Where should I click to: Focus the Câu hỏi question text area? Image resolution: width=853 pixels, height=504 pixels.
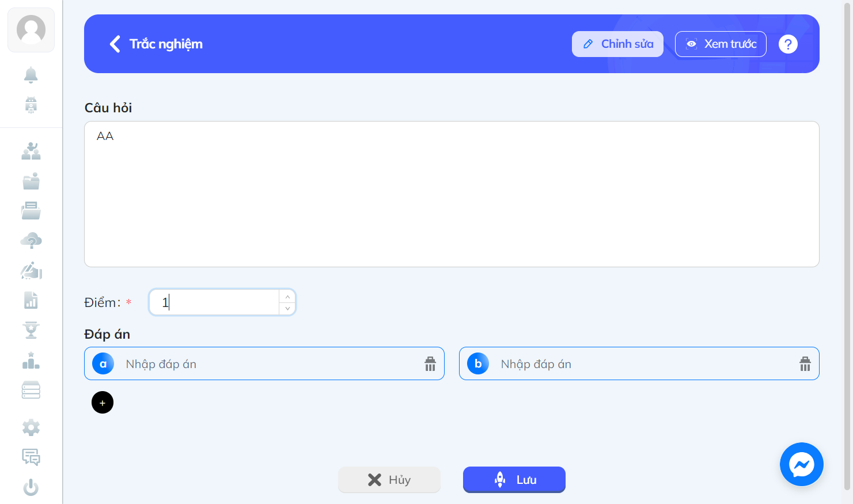[452, 194]
